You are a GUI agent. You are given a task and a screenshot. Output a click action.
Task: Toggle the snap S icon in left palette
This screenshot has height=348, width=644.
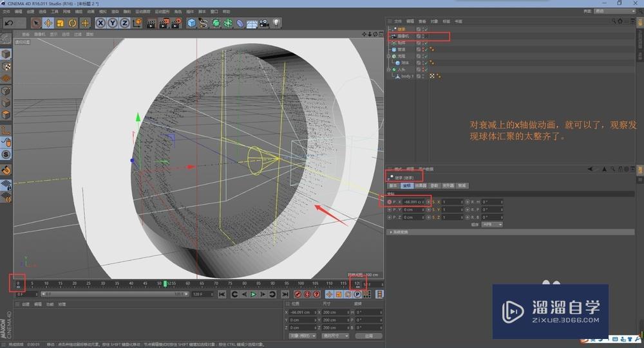(6, 155)
